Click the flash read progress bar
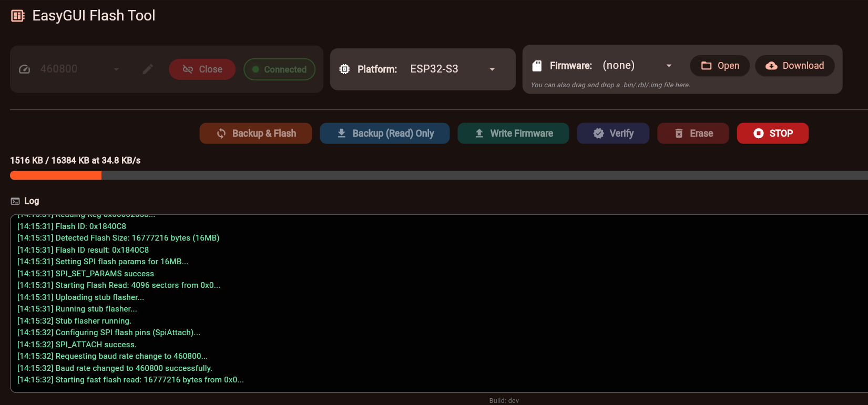The height and width of the screenshot is (405, 868). coord(439,175)
